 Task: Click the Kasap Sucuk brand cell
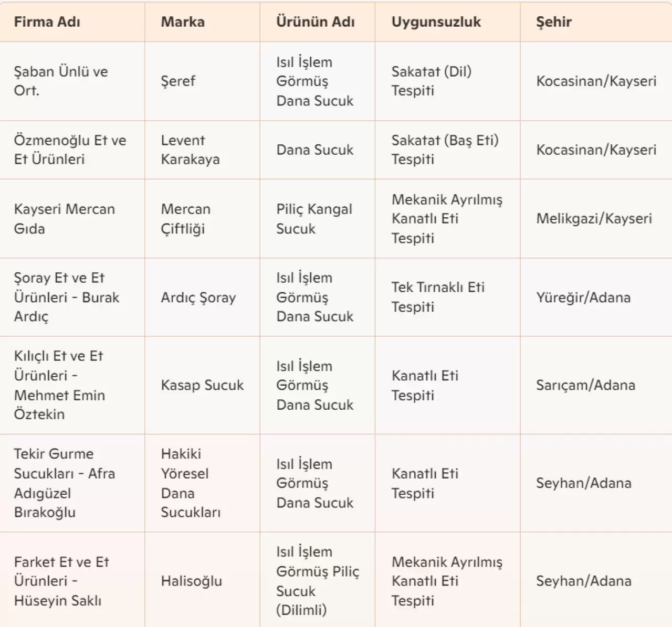[202, 385]
